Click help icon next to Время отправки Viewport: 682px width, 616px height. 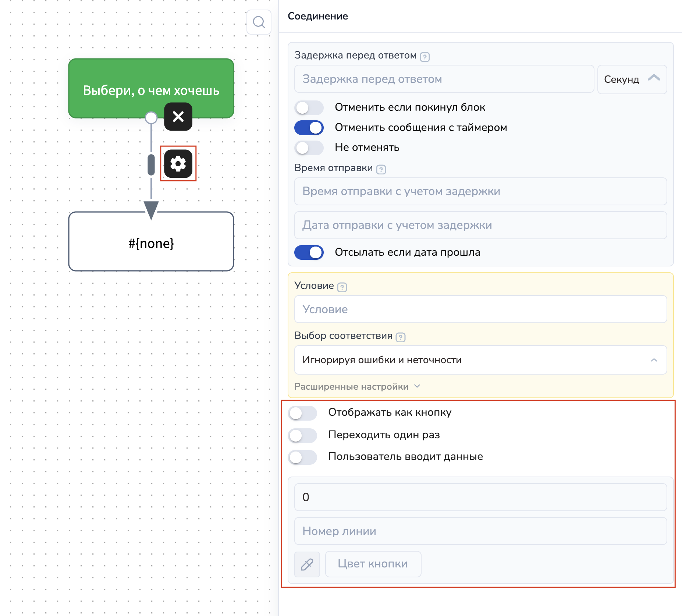click(381, 170)
